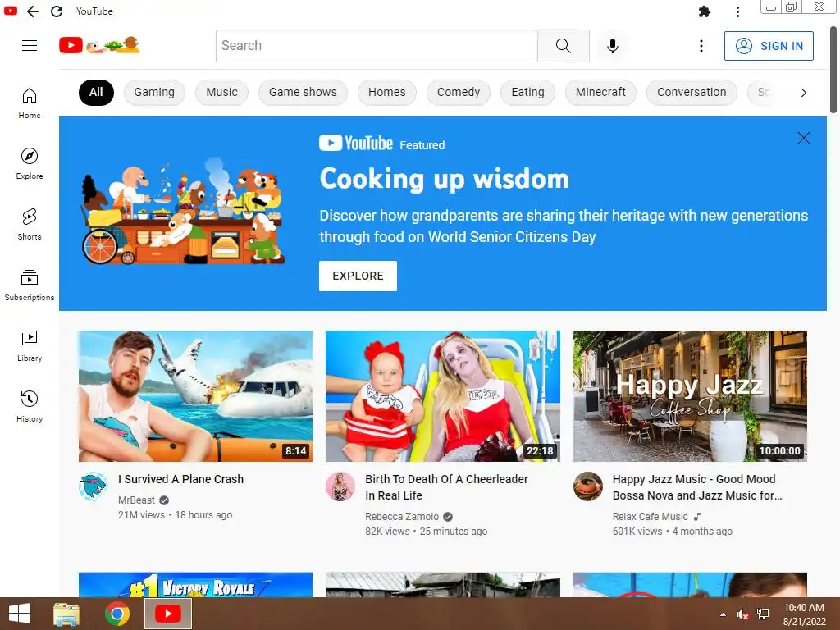Select the Comedy filter chip
This screenshot has width=840, height=630.
(459, 92)
